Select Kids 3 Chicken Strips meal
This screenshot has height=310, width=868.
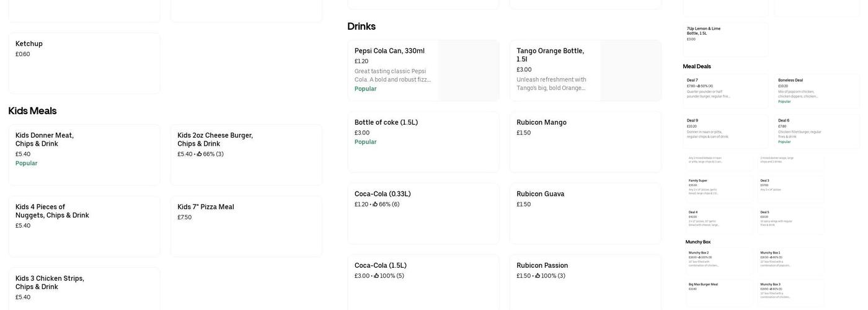[x=84, y=289]
